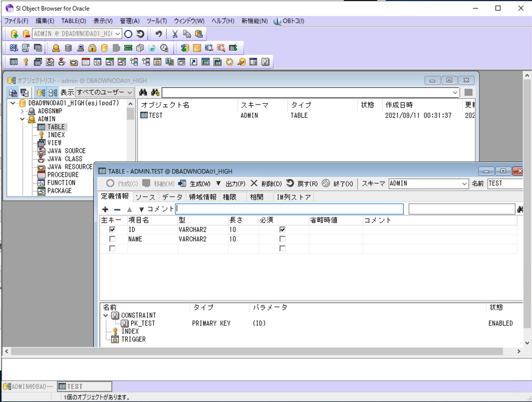This screenshot has width=532, height=402.
Task: Click the database connect icon with green plus
Action: (13, 33)
